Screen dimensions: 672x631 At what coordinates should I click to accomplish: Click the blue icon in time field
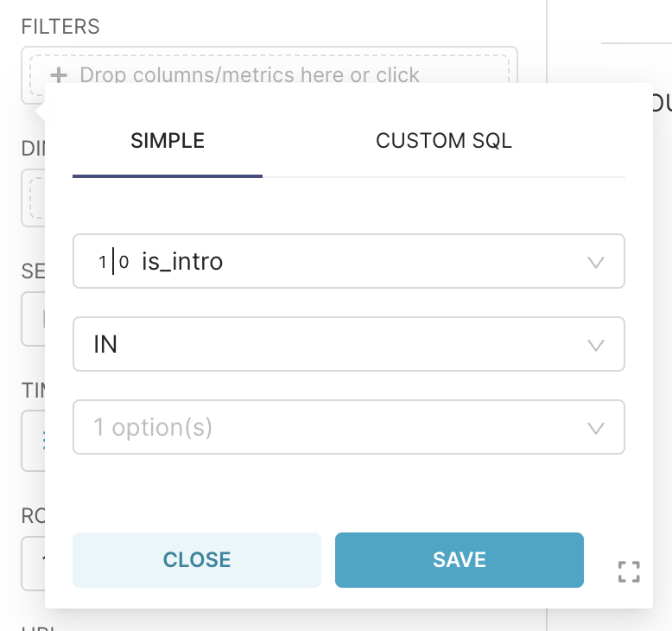pos(43,441)
